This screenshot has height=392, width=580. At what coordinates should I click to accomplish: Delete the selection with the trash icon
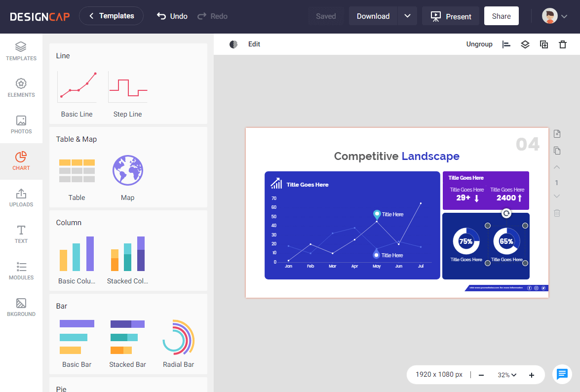coord(563,44)
